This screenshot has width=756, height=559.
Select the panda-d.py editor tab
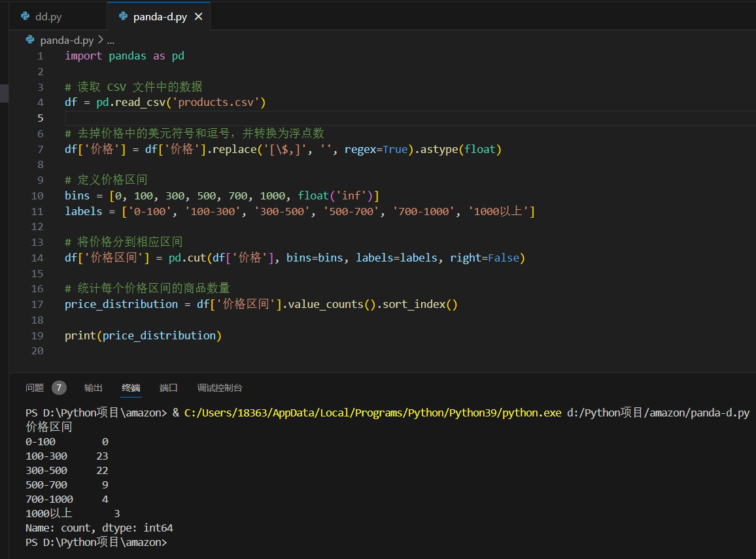[x=159, y=17]
